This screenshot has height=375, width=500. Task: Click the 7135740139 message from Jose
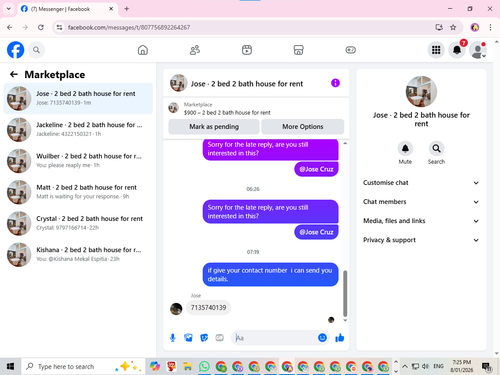point(208,307)
